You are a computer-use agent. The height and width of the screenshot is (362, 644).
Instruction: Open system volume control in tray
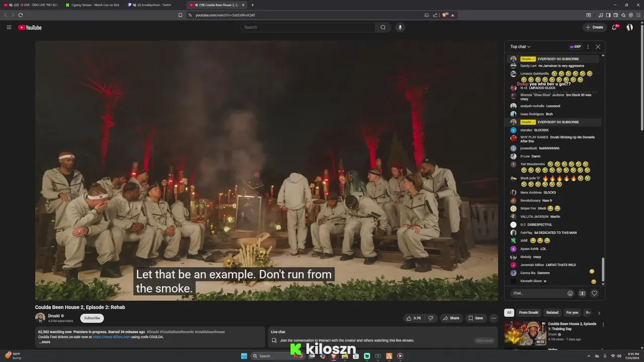tap(619, 356)
